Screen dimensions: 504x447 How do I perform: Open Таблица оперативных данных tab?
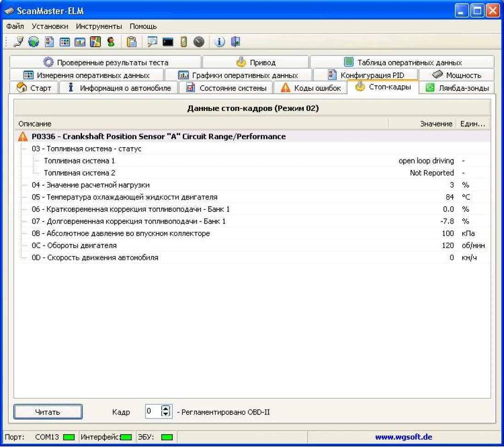[x=402, y=62]
